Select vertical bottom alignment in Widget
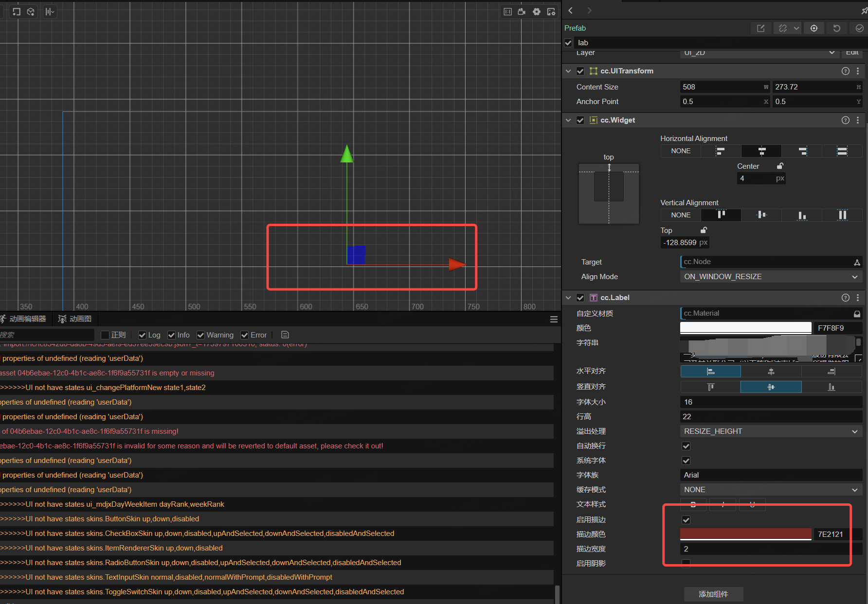Screen dimensions: 868x604 click(x=802, y=215)
